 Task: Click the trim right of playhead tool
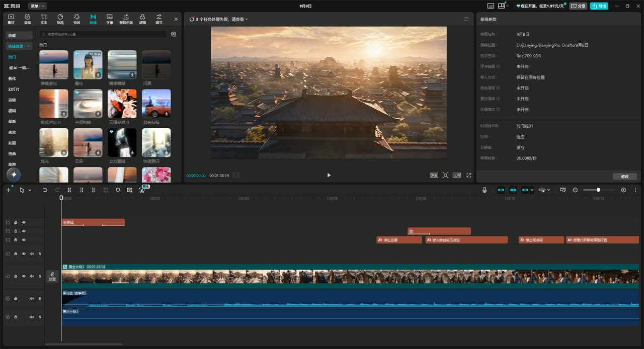tap(94, 190)
